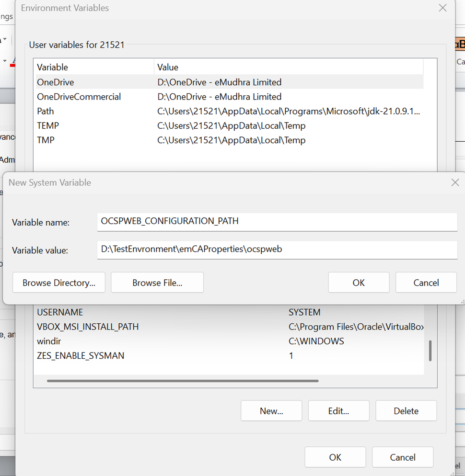Select the TMP user variable row

[x=46, y=140]
